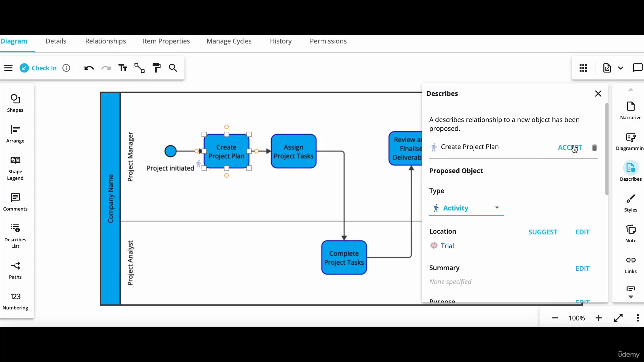
Task: Switch to the Details tab
Action: 56,41
